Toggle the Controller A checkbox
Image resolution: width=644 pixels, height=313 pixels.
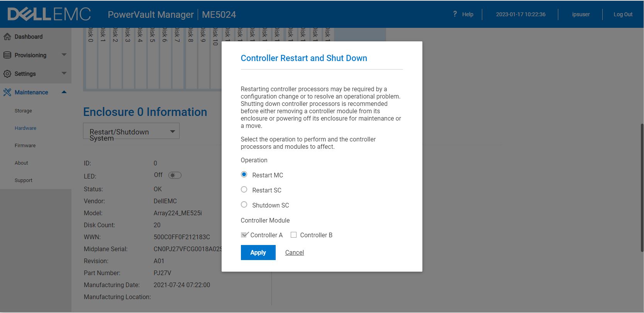[244, 235]
